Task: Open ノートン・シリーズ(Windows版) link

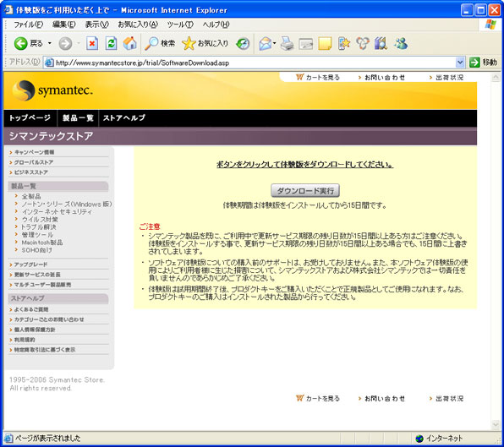Action: (67, 204)
